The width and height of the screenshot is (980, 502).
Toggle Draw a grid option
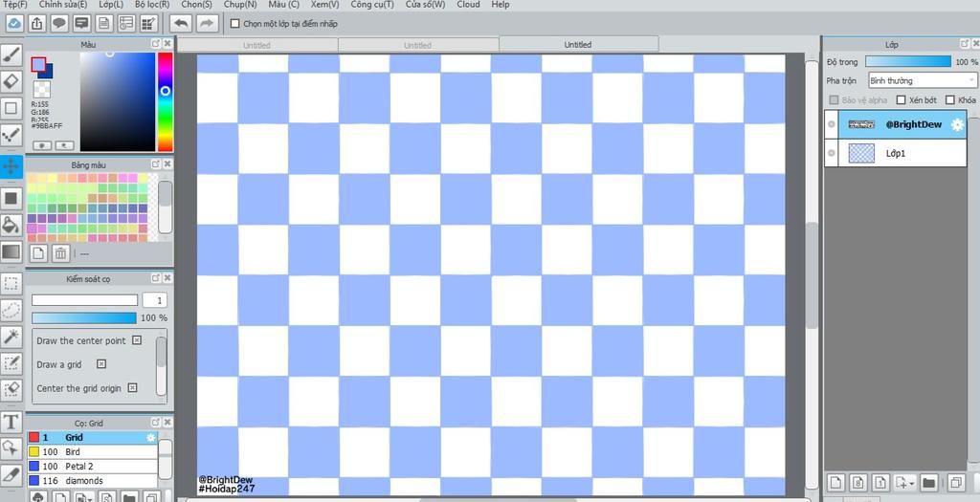(x=101, y=364)
